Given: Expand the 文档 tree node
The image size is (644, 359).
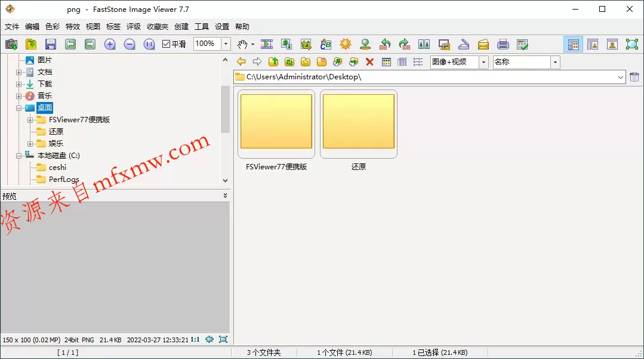Looking at the screenshot, I should (x=19, y=72).
